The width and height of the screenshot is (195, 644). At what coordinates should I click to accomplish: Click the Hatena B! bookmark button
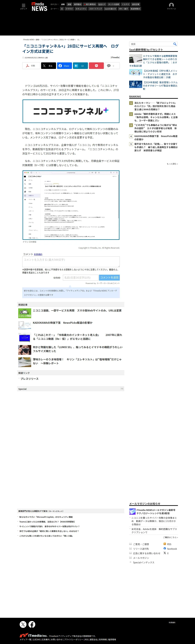[x=80, y=66]
